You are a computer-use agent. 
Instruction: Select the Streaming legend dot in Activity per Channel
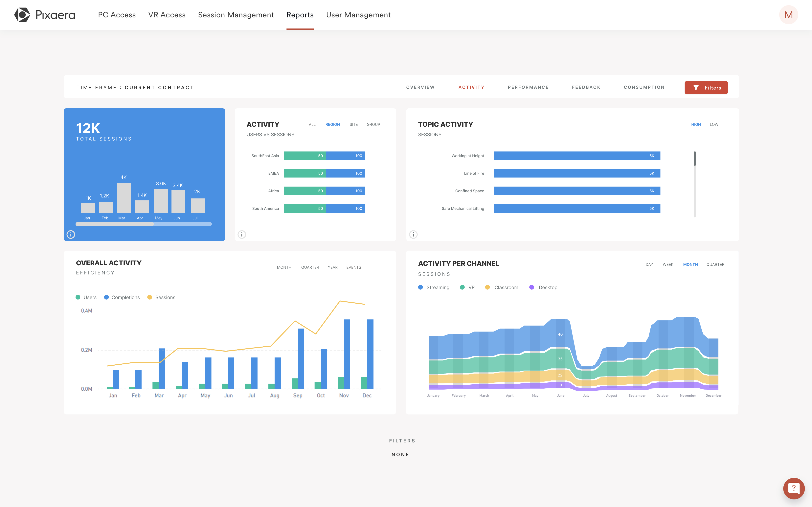coord(420,287)
